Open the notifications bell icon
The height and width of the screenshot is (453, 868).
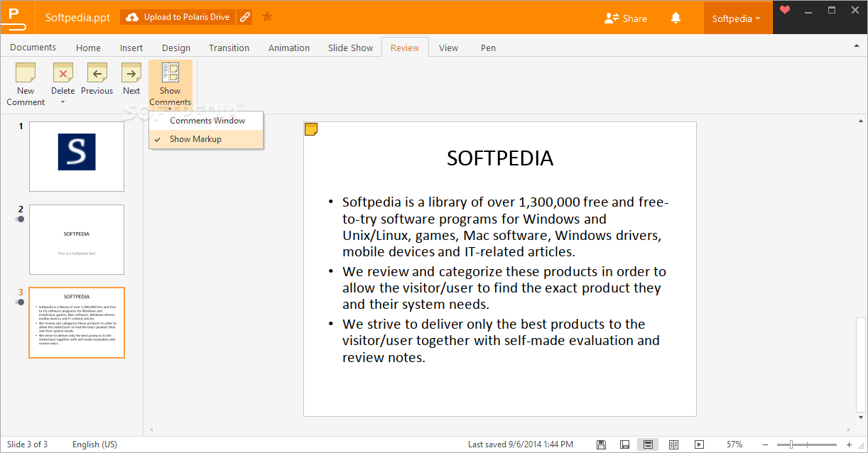[676, 18]
